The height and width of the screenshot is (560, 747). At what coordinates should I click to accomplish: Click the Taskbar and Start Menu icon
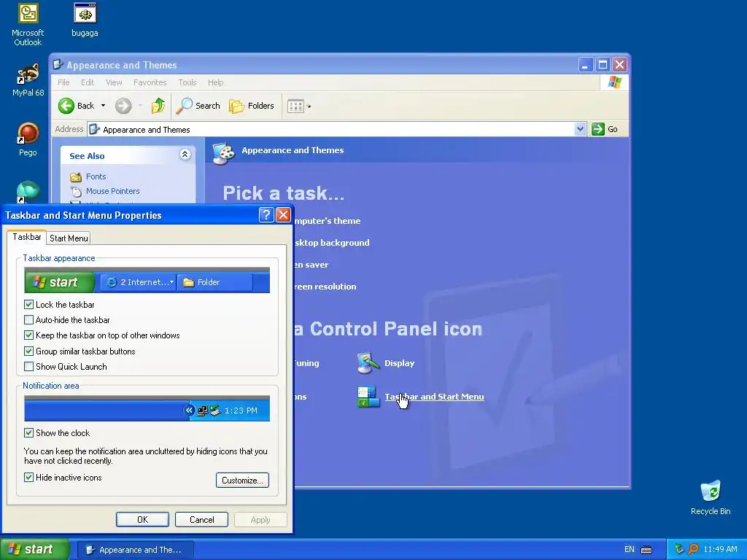coord(368,397)
